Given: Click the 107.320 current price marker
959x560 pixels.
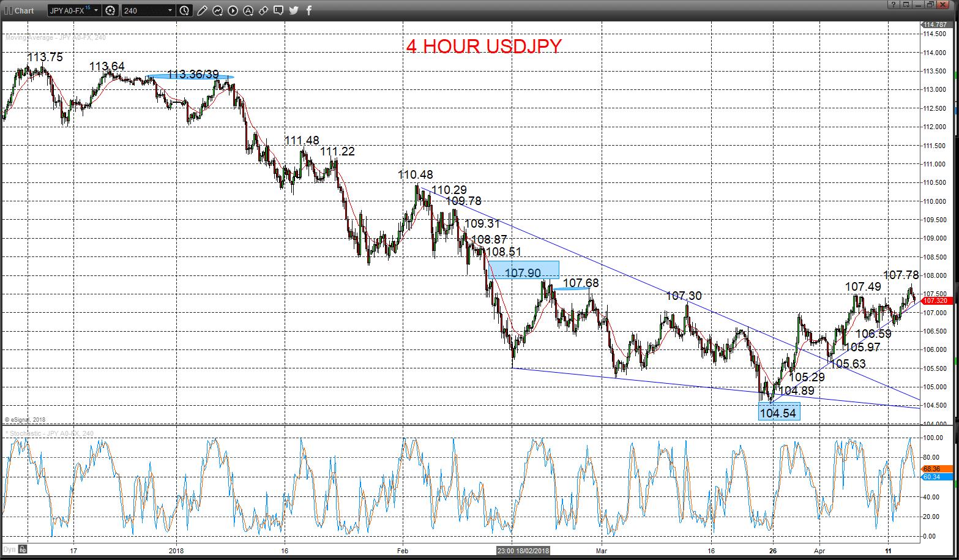Looking at the screenshot, I should click(x=936, y=301).
